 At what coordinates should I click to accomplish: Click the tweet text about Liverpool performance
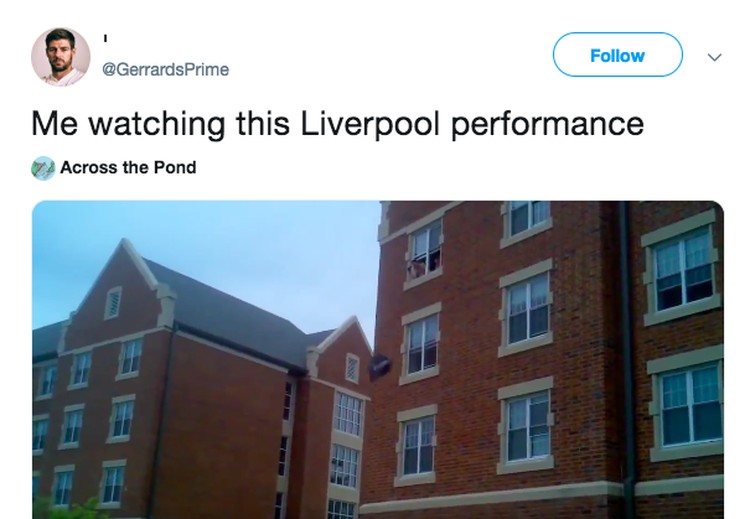[337, 123]
